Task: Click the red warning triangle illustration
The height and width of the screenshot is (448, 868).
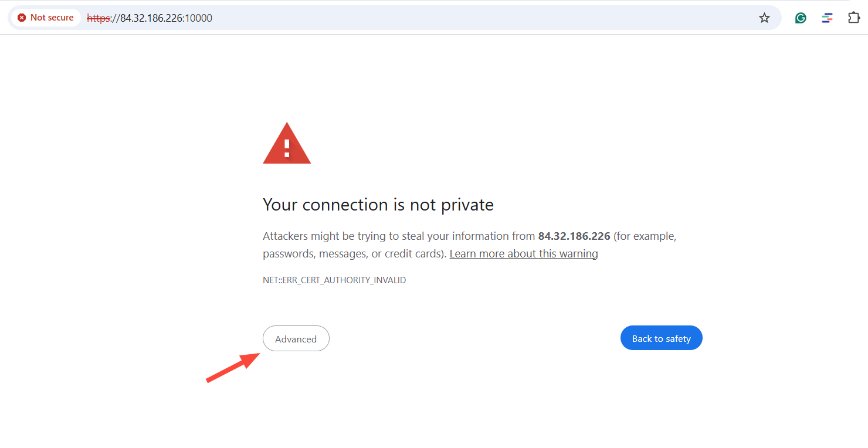Action: [287, 142]
